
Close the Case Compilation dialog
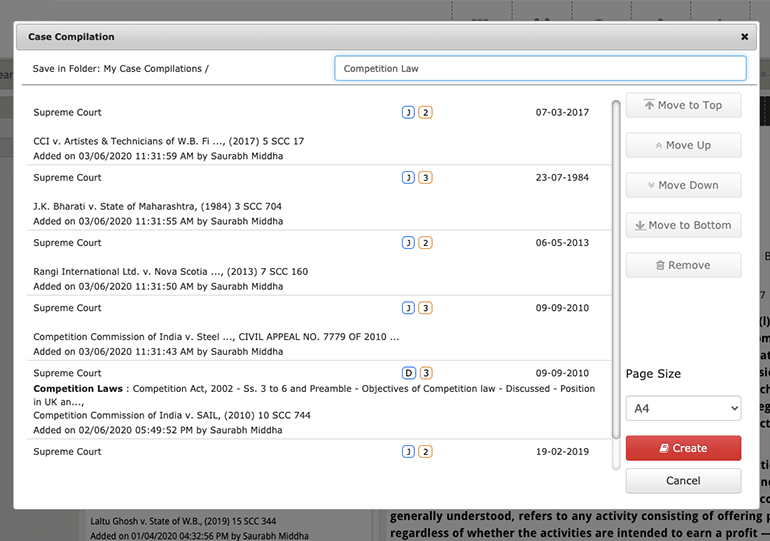(x=744, y=37)
